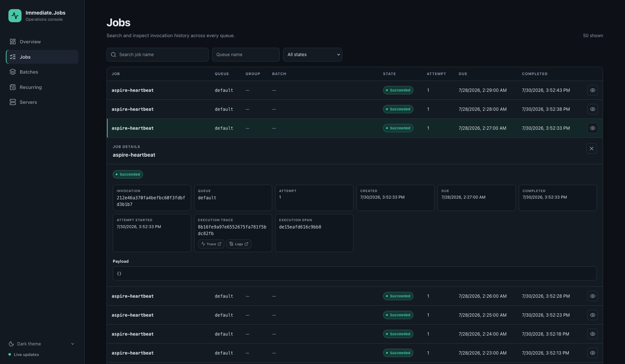The width and height of the screenshot is (625, 364).
Task: Click invocation ID 212e46a370fa4befbc60f3fdbfd3b1b7
Action: (x=151, y=201)
